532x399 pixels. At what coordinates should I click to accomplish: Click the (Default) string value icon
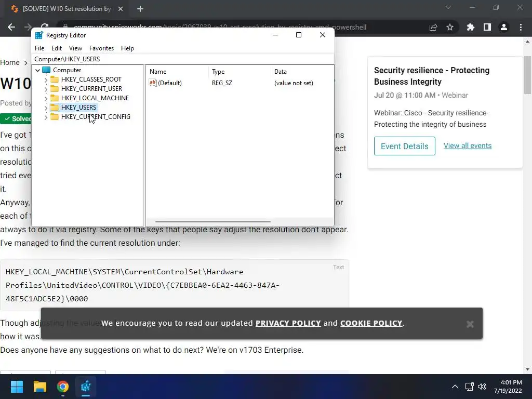[x=153, y=83]
